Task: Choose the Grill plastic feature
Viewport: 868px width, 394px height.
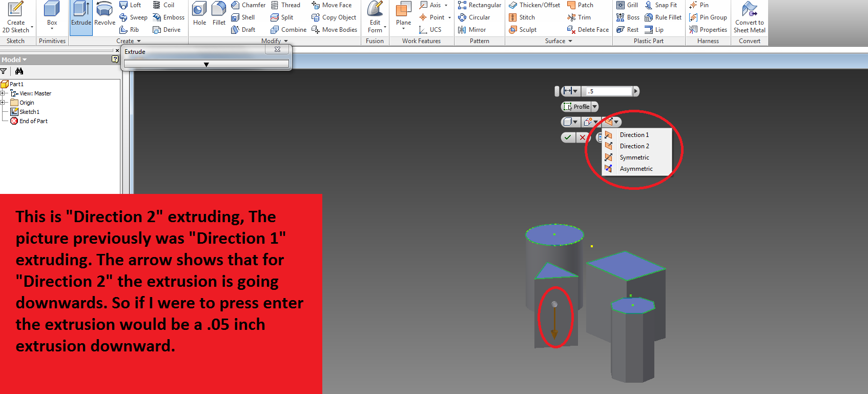Action: (x=627, y=5)
